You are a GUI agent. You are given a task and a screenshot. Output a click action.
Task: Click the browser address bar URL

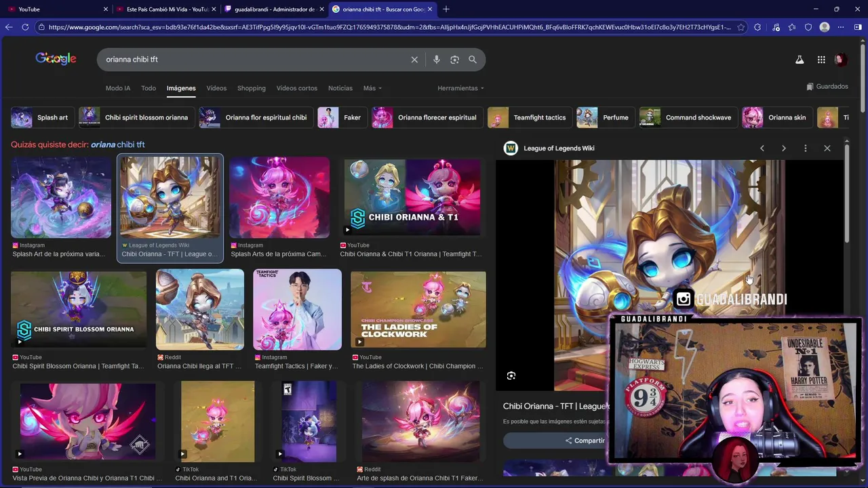click(x=390, y=27)
